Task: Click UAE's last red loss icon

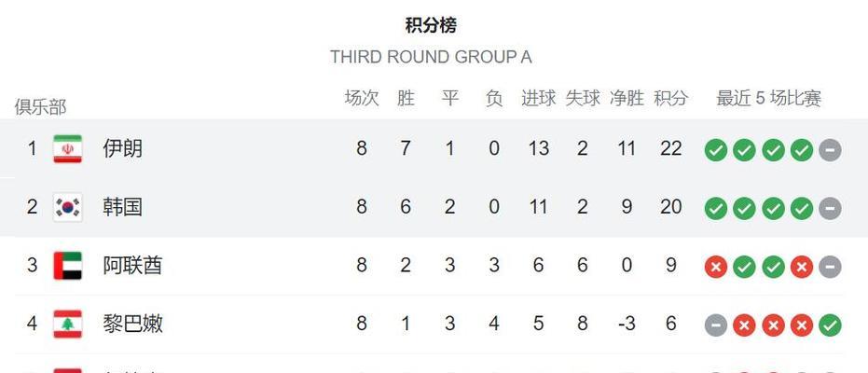Action: tap(802, 267)
